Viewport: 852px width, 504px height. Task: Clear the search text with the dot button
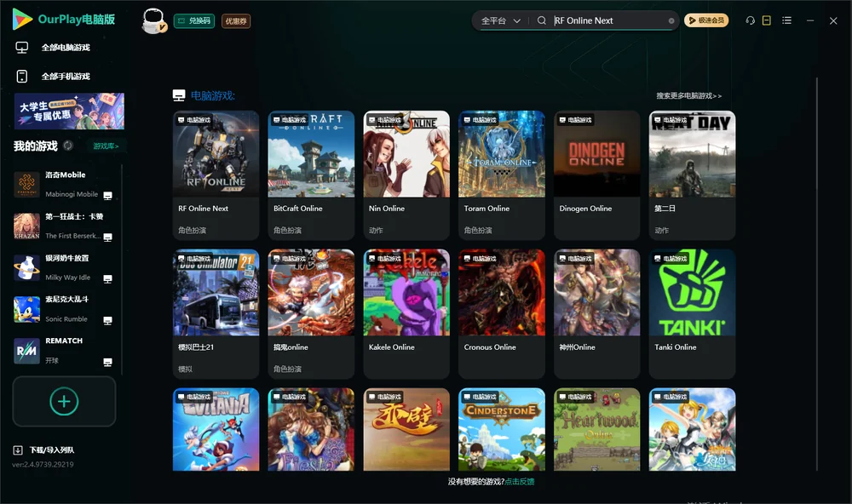click(x=671, y=20)
